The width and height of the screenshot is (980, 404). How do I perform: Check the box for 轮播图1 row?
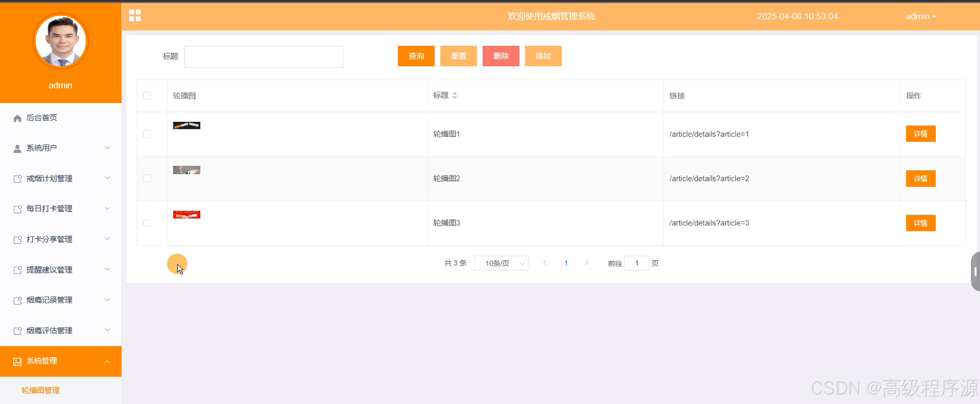pyautogui.click(x=147, y=134)
